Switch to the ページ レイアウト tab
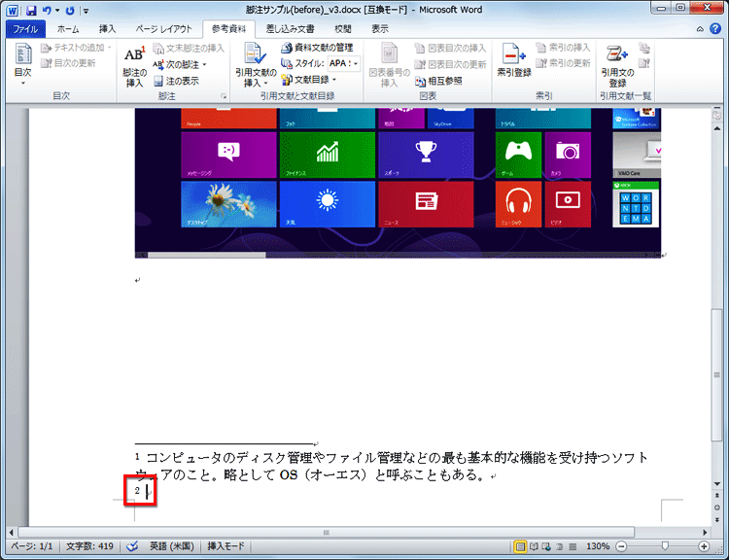Image resolution: width=729 pixels, height=560 pixels. point(163,29)
